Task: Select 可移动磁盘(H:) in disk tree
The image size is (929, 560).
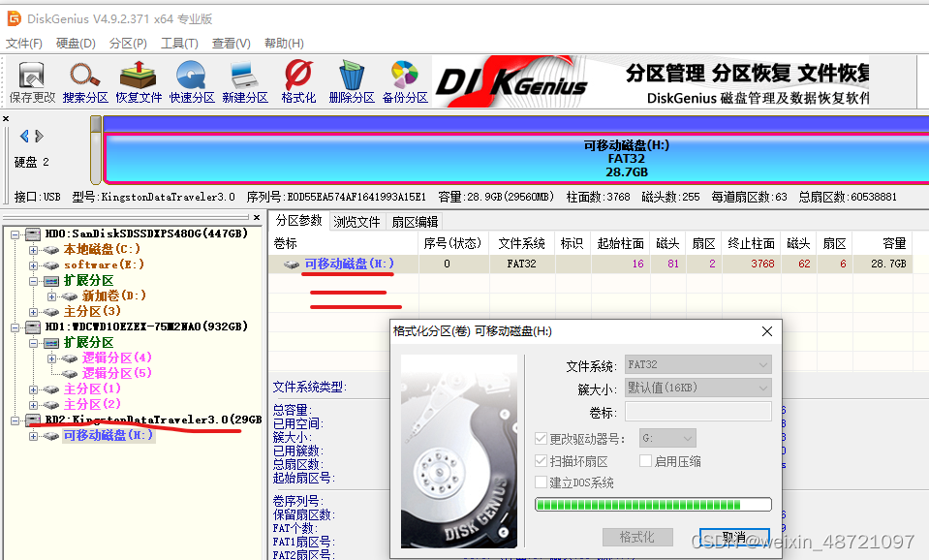Action: tap(108, 436)
